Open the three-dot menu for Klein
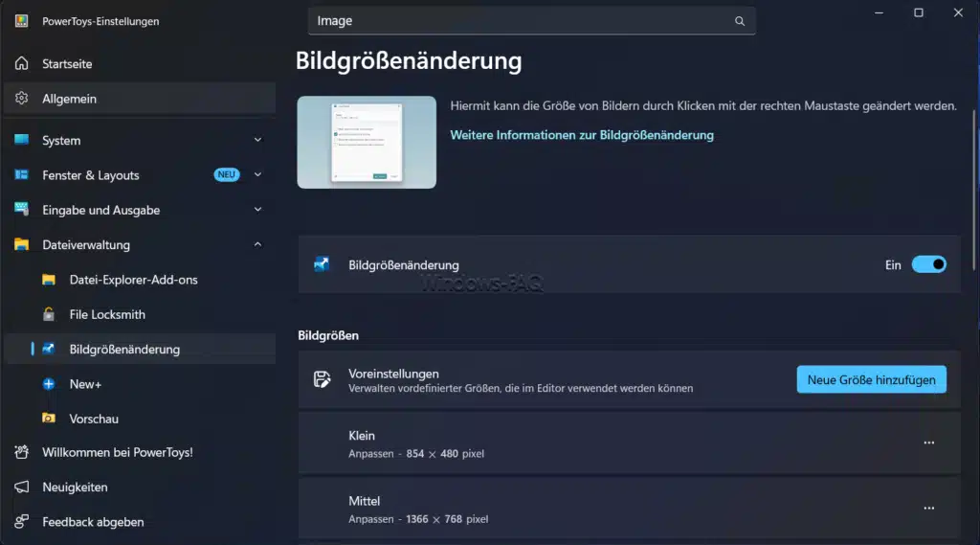Screen dimensions: 980x545 928,443
